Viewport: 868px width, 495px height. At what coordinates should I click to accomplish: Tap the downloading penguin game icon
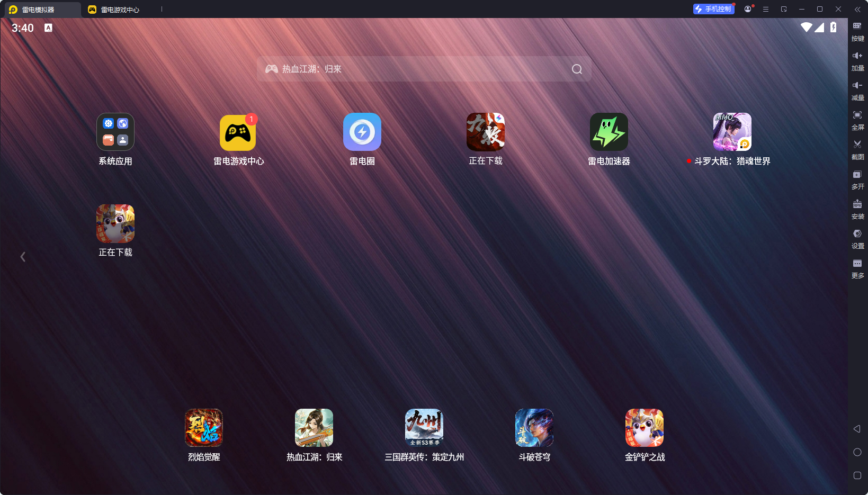tap(115, 223)
